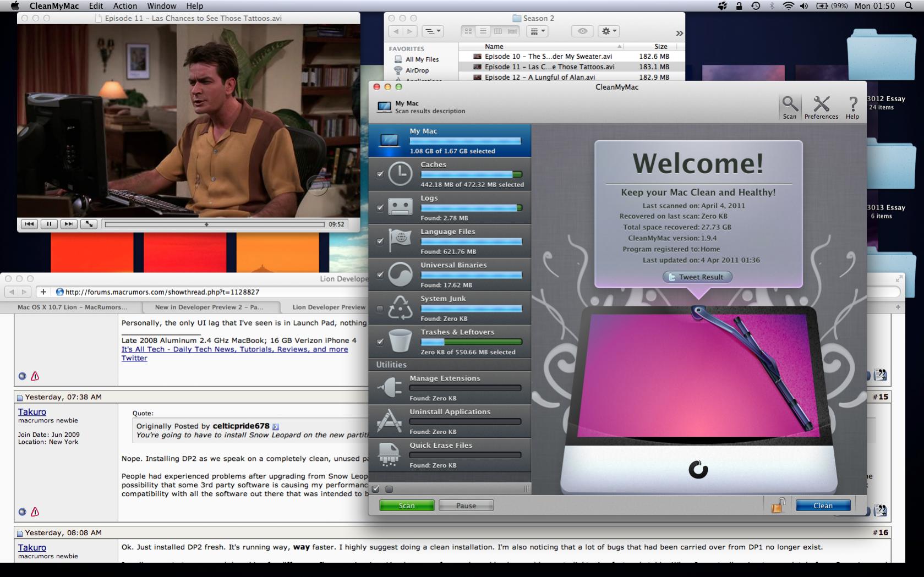Open Finder item arrangement grid dropdown
This screenshot has width=924, height=577.
537,31
